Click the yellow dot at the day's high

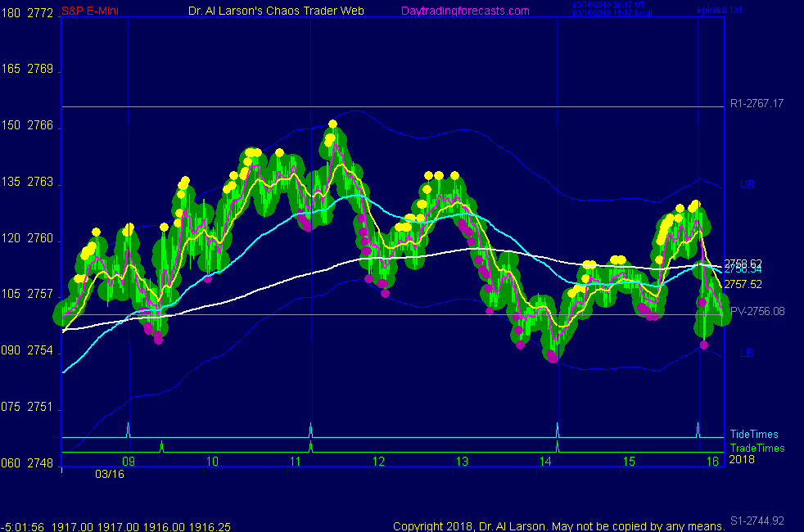click(x=332, y=124)
